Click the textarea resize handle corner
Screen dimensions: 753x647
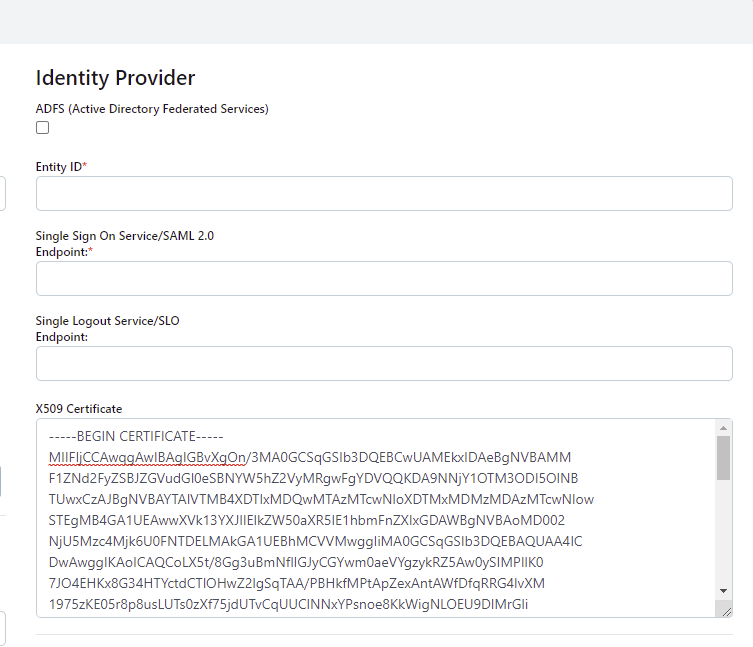point(725,610)
